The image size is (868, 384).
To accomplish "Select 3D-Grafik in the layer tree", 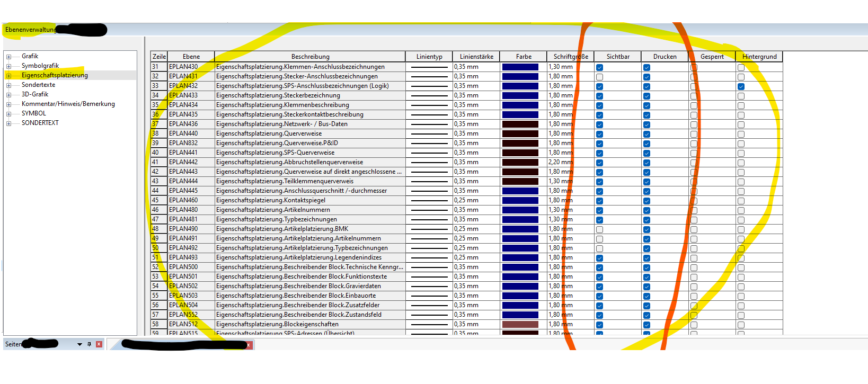I will click(35, 94).
